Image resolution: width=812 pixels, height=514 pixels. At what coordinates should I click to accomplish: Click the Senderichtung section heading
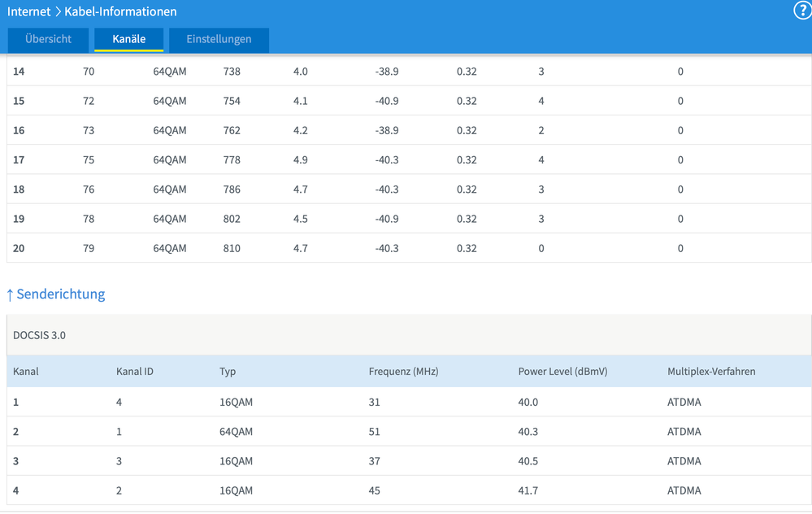61,294
